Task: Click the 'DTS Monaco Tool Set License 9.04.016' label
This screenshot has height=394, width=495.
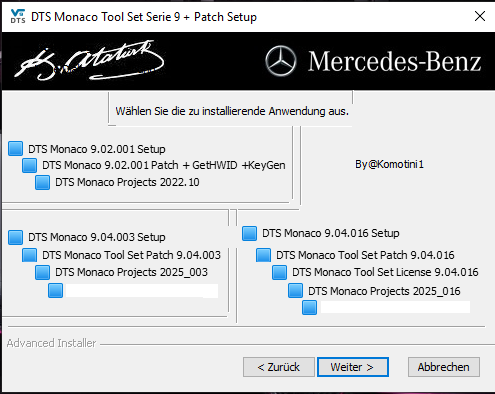Action: (385, 272)
